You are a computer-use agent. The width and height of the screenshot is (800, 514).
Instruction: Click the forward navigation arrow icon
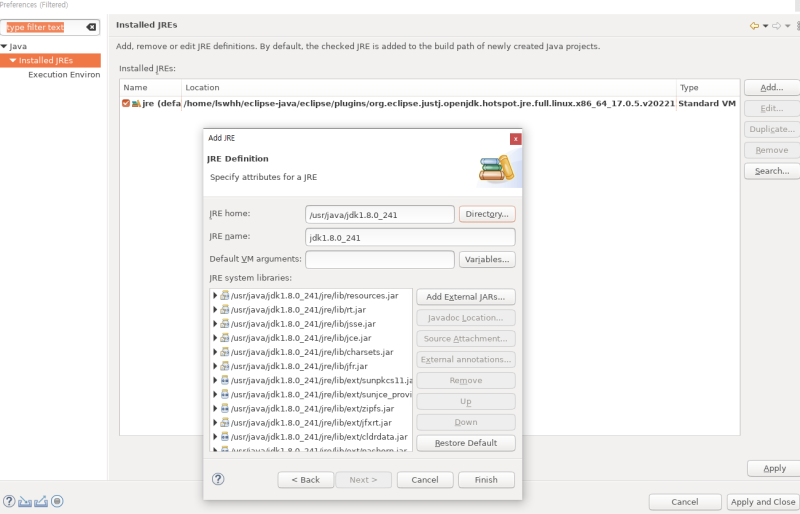(776, 26)
